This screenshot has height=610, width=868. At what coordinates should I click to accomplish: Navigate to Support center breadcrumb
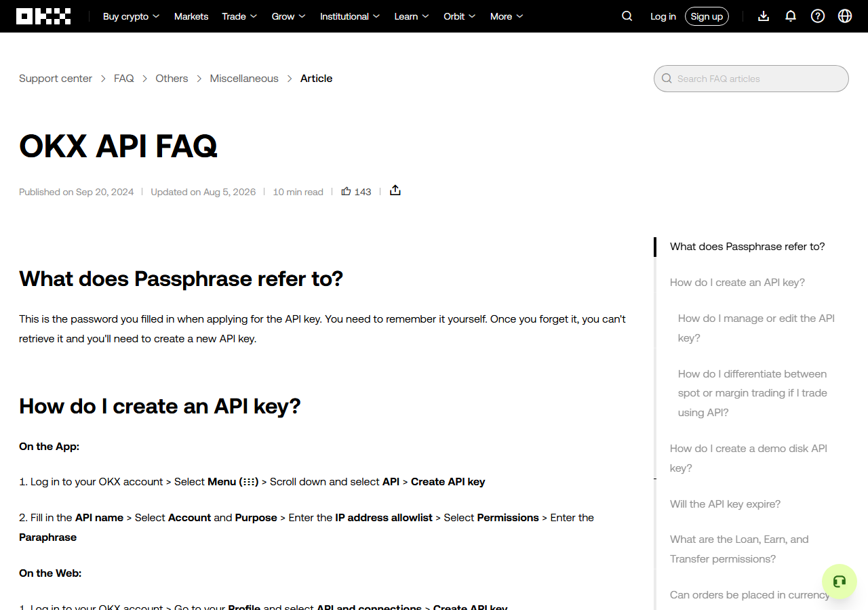(56, 79)
